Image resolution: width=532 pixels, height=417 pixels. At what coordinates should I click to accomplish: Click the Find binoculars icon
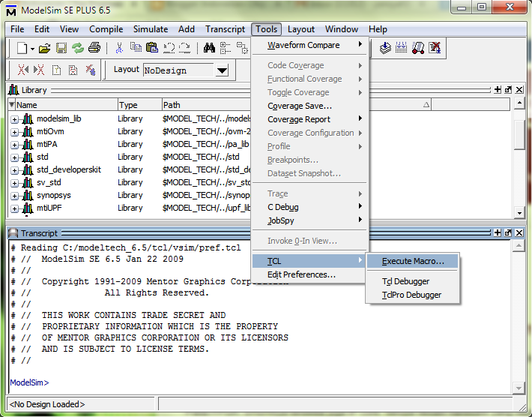click(x=209, y=48)
